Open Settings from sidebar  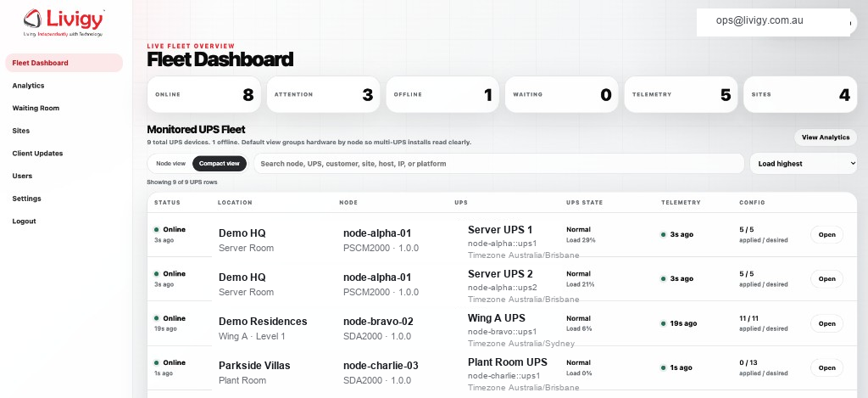(26, 199)
